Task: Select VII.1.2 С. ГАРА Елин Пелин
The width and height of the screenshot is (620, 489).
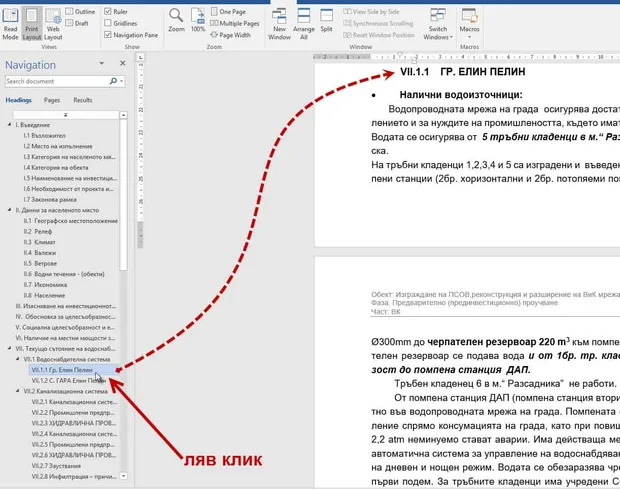Action: tap(68, 380)
